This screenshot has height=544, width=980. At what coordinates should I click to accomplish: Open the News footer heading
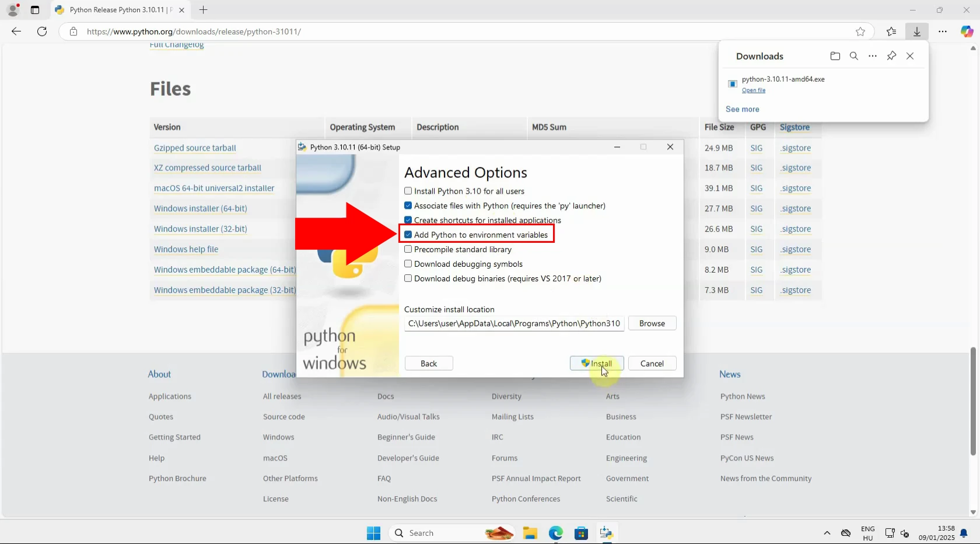(730, 374)
